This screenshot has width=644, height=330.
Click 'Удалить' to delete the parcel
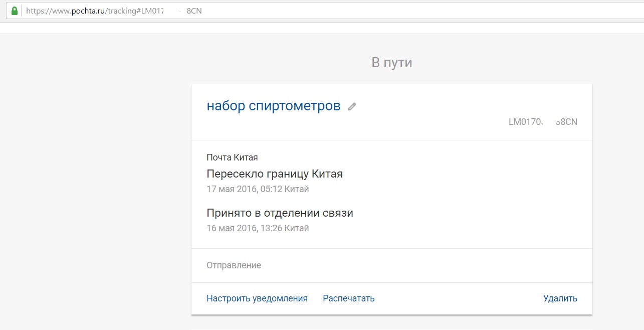coord(560,298)
